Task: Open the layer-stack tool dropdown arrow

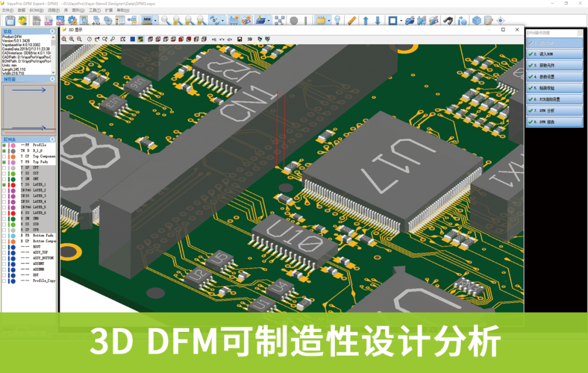Action: point(268,21)
